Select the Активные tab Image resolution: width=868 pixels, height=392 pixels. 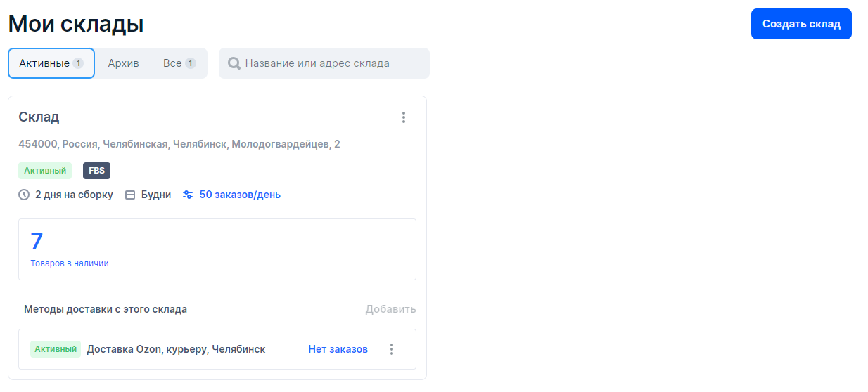(51, 63)
